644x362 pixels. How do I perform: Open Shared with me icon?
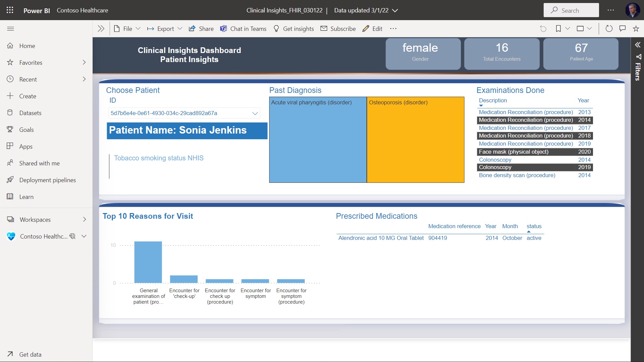(10, 163)
